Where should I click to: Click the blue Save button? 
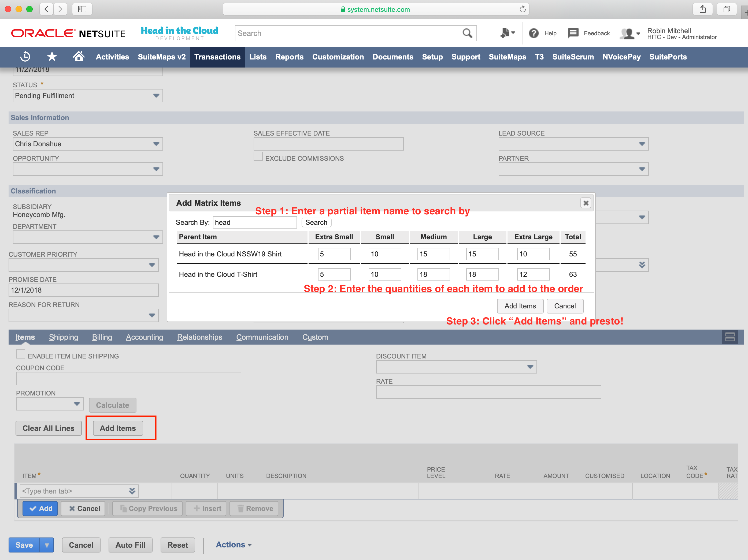click(24, 545)
